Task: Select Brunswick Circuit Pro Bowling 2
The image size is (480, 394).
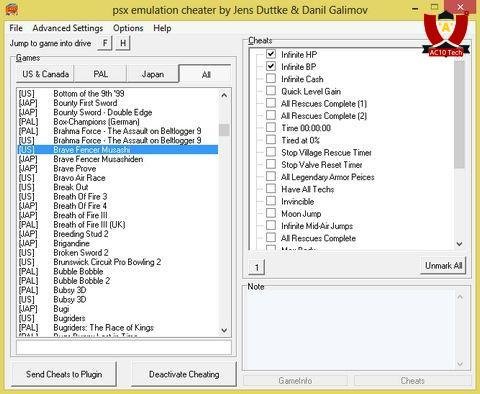Action: coord(118,262)
